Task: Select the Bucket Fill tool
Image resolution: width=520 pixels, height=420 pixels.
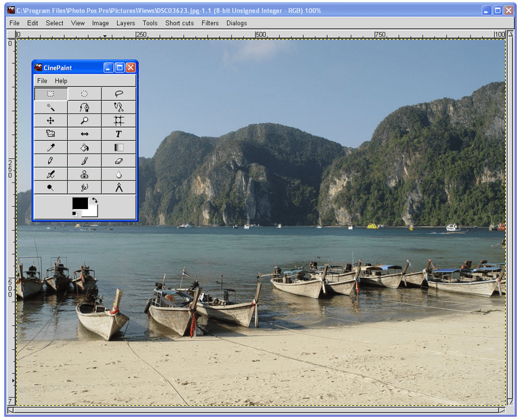Action: click(x=85, y=147)
